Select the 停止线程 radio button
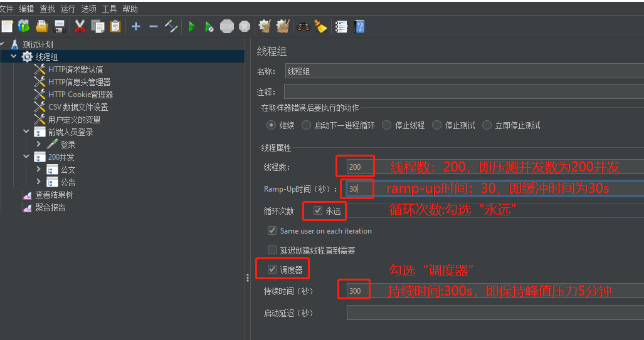This screenshot has width=644, height=340. (x=386, y=125)
